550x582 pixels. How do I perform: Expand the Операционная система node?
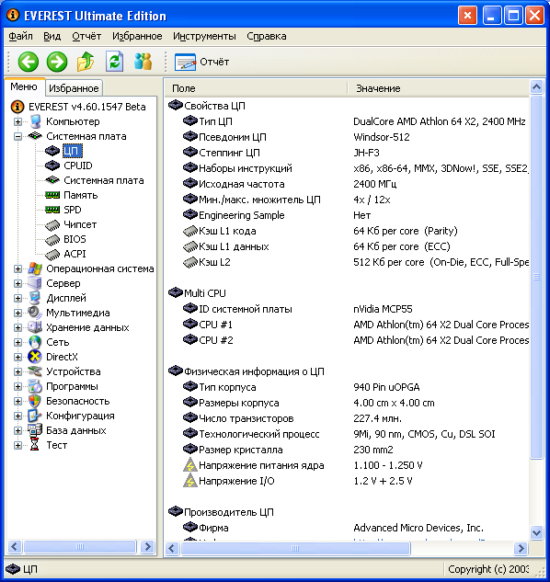[x=17, y=269]
